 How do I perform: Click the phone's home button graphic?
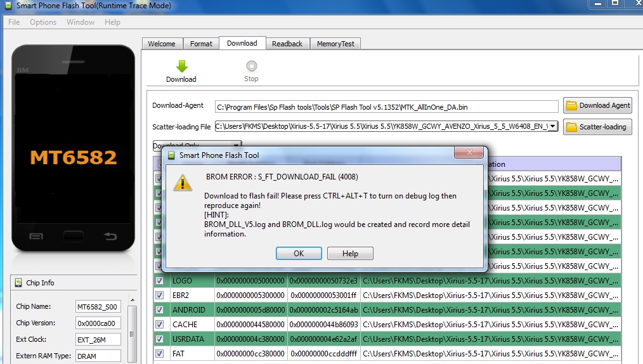pyautogui.click(x=74, y=237)
